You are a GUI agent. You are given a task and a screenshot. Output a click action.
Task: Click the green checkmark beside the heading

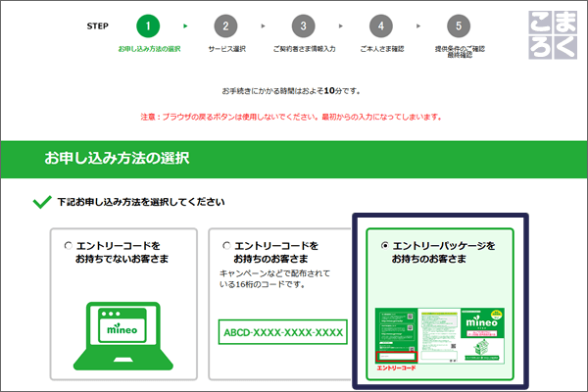(42, 202)
